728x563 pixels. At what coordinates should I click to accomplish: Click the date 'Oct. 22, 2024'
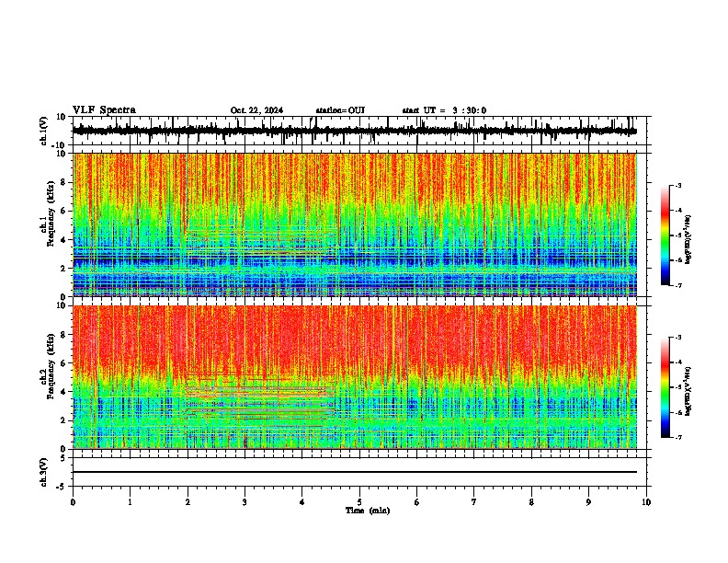pyautogui.click(x=256, y=110)
